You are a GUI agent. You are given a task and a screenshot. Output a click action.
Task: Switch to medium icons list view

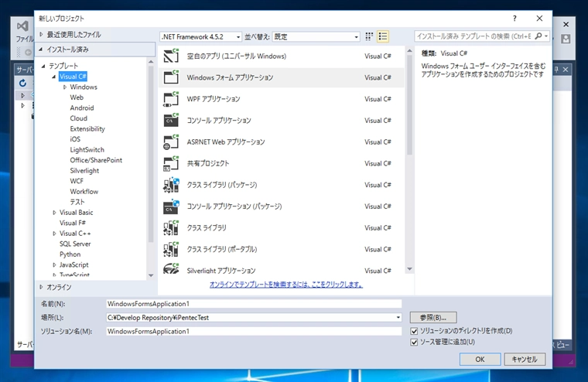pyautogui.click(x=383, y=36)
